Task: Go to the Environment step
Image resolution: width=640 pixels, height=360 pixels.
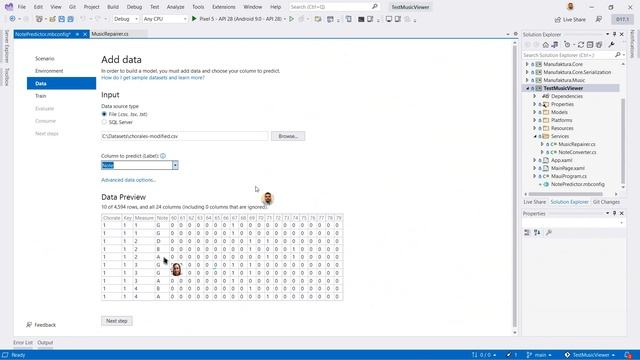Action: tap(49, 71)
